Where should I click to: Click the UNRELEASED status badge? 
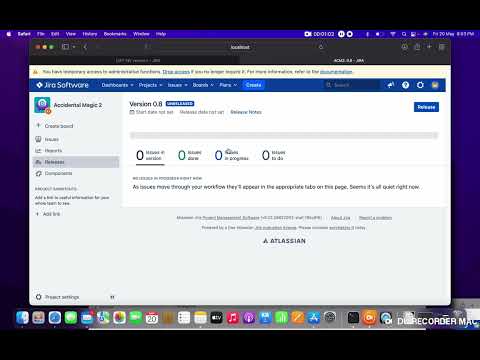180,104
